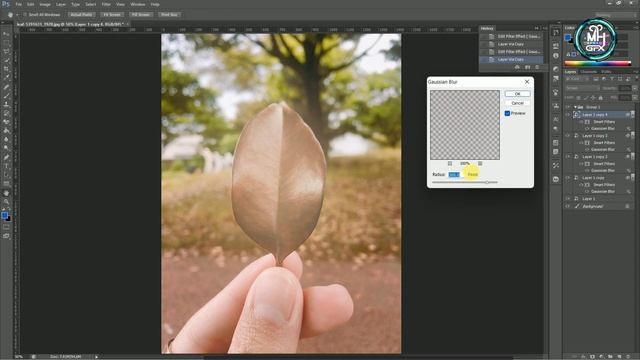Click Cancel in Gaussian Blur dialog
640x360 pixels.
click(x=518, y=103)
